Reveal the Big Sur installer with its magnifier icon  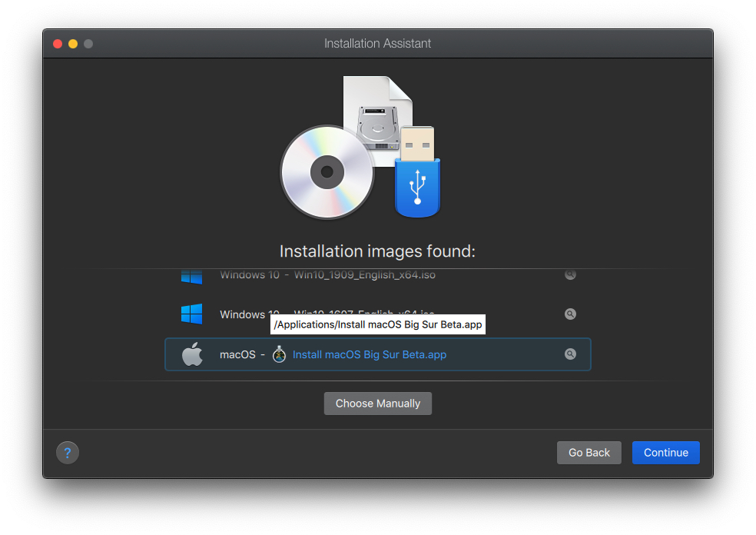pyautogui.click(x=570, y=354)
